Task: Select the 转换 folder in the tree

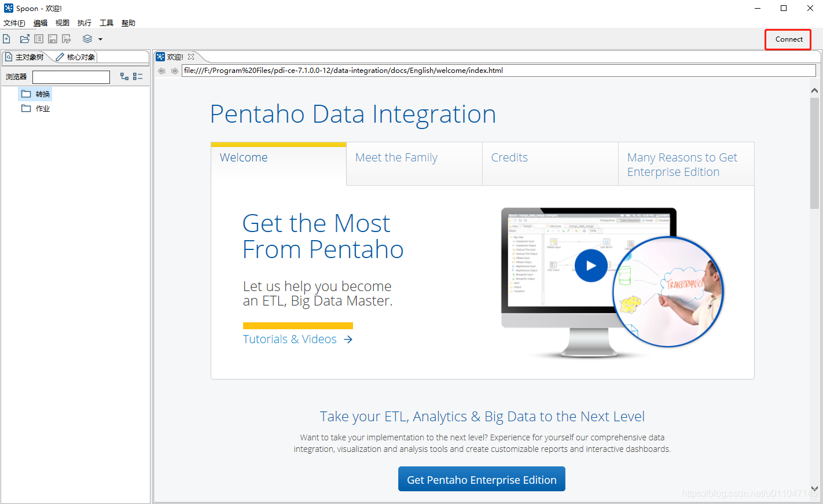Action: [36, 94]
